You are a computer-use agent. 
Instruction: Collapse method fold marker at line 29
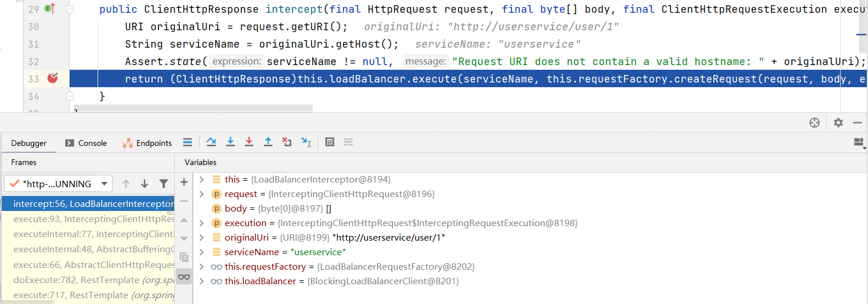click(x=70, y=9)
